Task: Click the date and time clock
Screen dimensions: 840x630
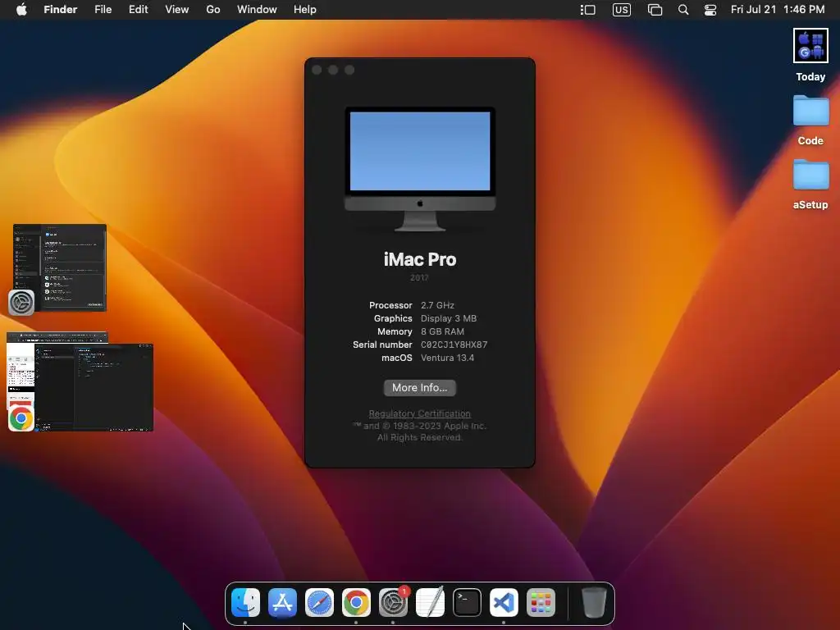Action: (x=778, y=10)
